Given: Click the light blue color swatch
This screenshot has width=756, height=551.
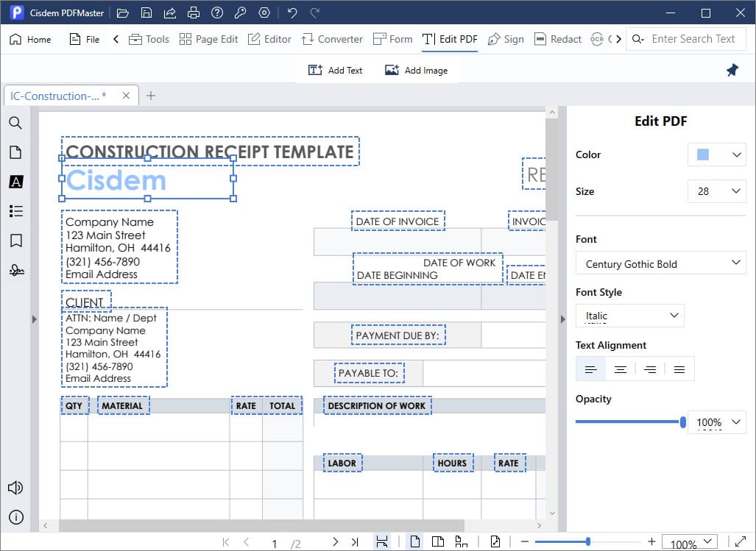Looking at the screenshot, I should click(x=703, y=154).
